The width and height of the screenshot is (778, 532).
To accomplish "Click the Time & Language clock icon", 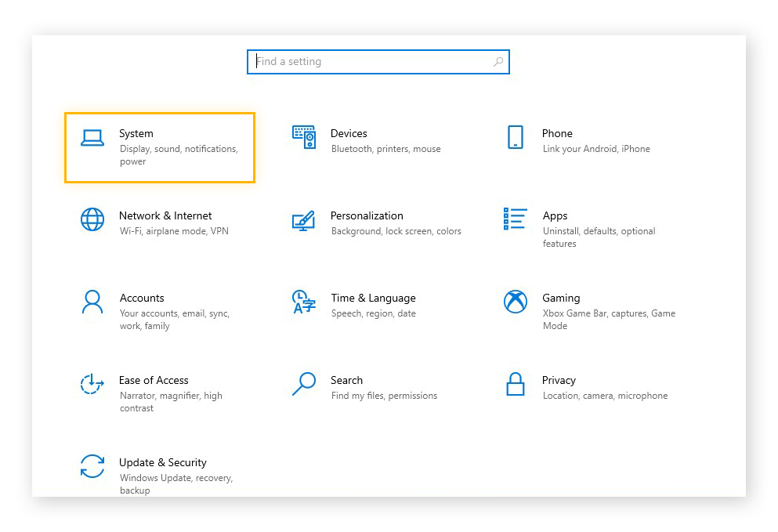I will 304,302.
